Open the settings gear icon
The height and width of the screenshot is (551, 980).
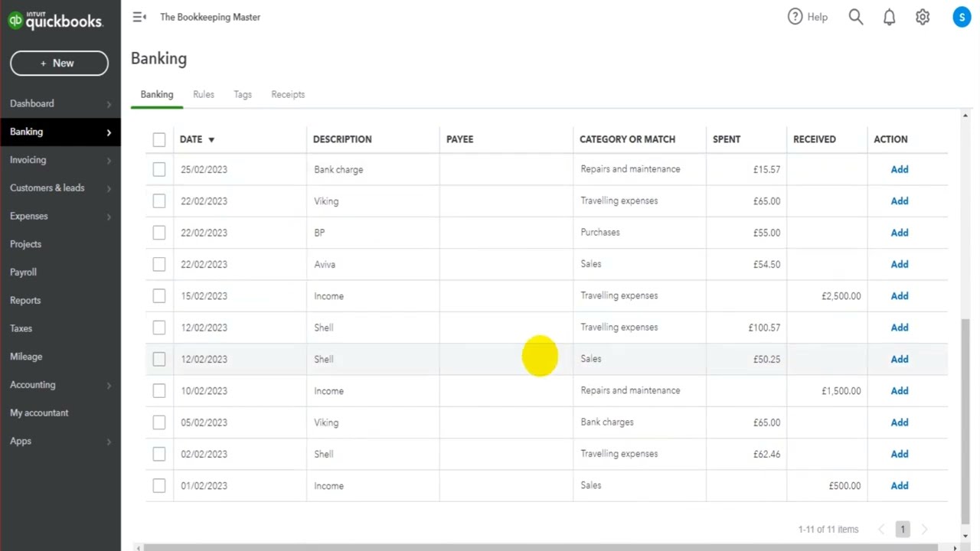(x=923, y=17)
